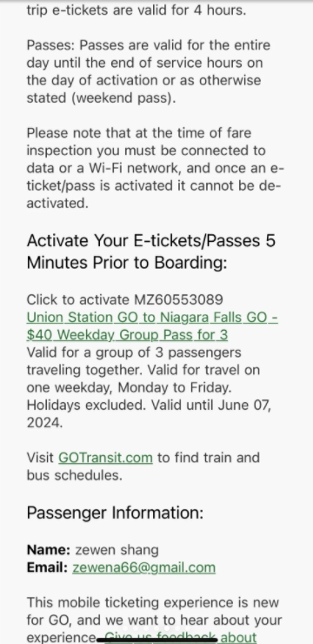Tap the Email label
The image size is (313, 644).
(47, 567)
